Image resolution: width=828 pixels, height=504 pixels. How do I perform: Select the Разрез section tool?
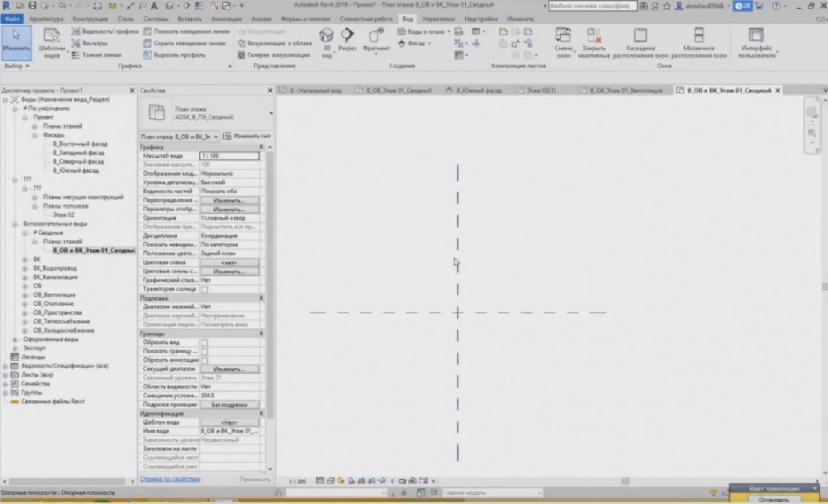tap(347, 40)
